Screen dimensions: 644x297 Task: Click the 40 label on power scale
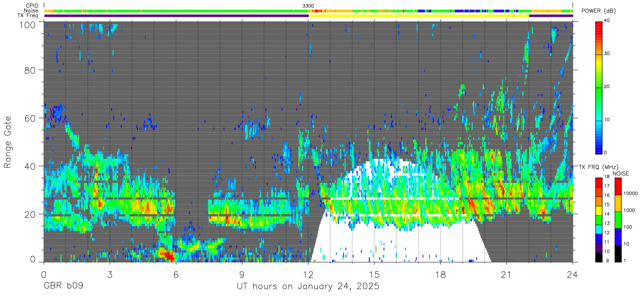607,21
